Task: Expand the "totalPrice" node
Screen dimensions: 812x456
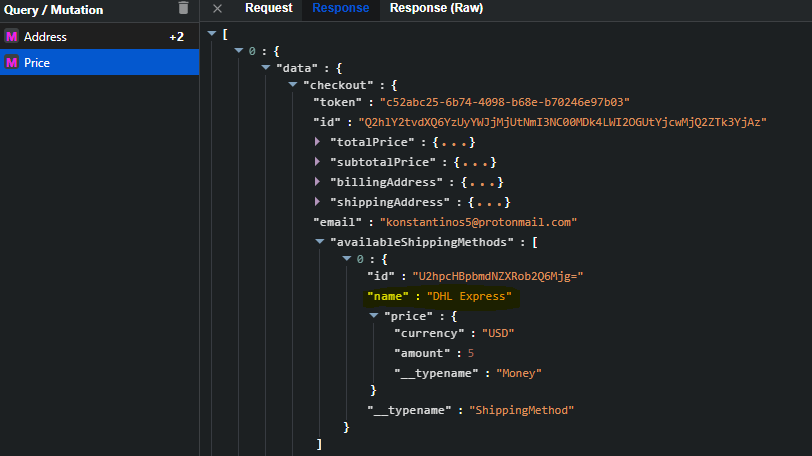Action: [317, 141]
